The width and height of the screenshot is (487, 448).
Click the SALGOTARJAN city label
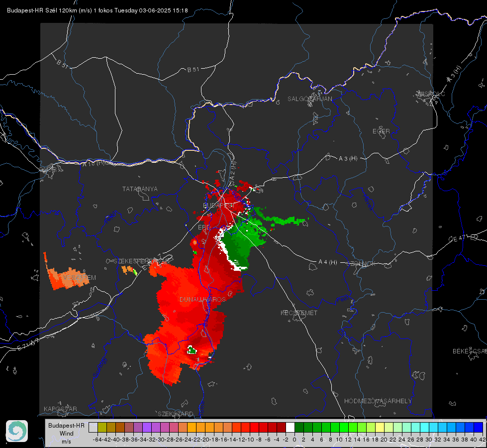(309, 99)
